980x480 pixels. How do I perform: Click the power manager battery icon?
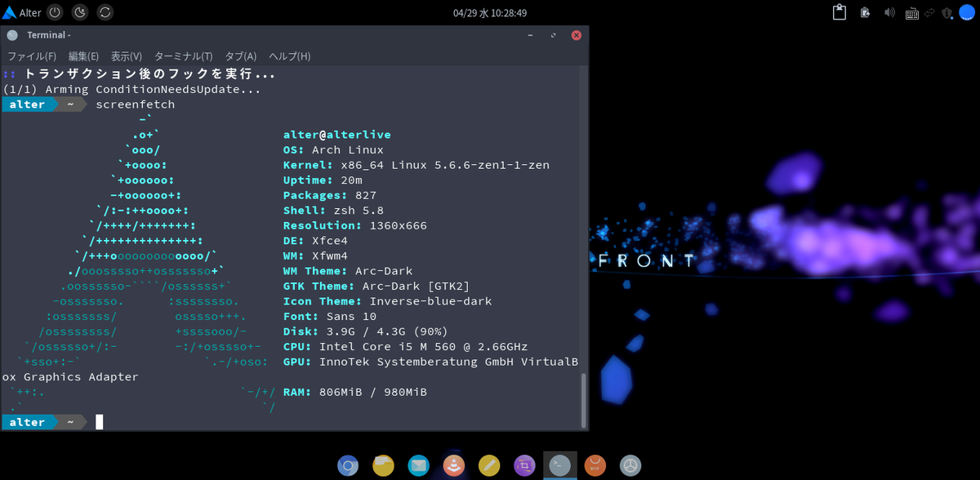[865, 12]
